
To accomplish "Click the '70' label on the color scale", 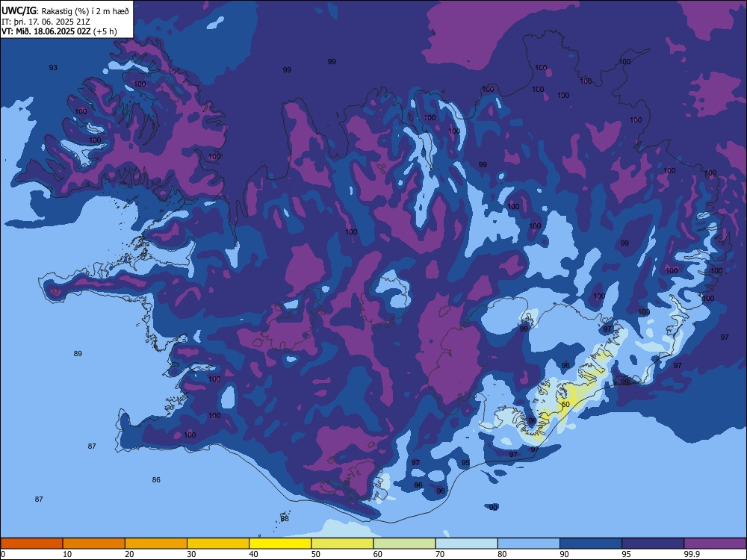I will click(440, 554).
